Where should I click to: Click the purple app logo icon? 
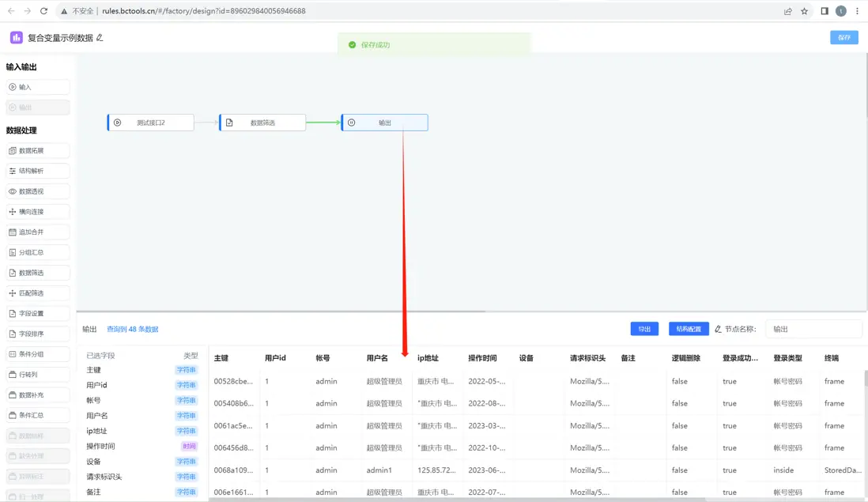pyautogui.click(x=16, y=38)
